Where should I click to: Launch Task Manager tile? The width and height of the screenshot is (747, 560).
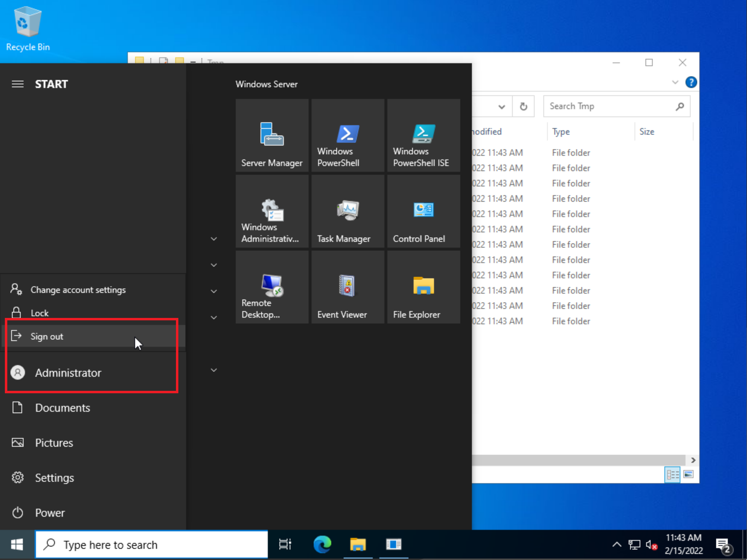click(x=348, y=211)
